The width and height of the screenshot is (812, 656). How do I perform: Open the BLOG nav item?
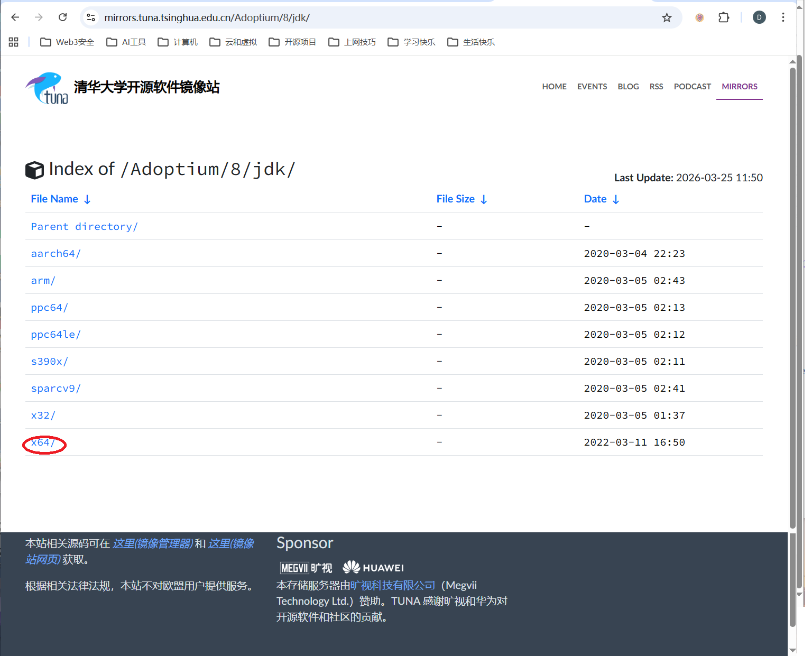pos(628,87)
